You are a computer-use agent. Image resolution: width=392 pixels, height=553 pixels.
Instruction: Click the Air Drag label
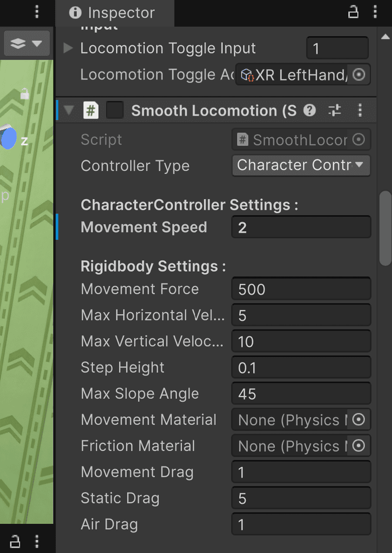(x=109, y=524)
